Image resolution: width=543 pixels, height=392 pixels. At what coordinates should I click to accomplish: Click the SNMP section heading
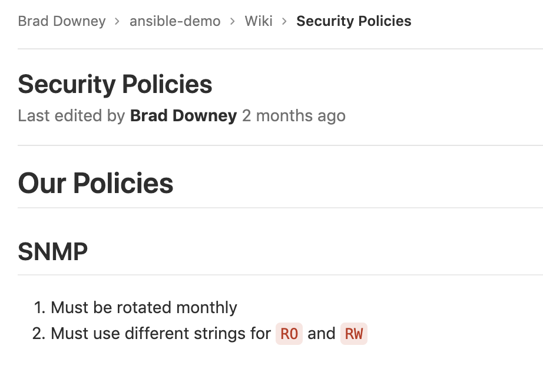[52, 251]
